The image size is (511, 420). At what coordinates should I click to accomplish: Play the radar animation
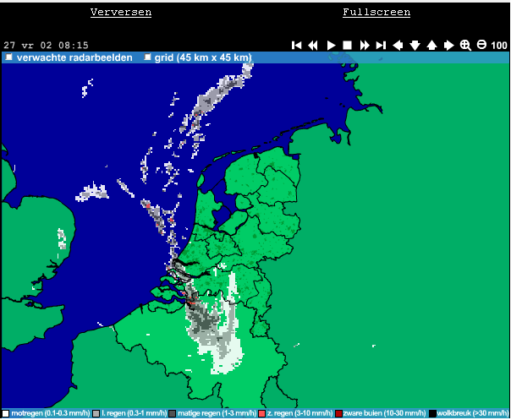(331, 46)
